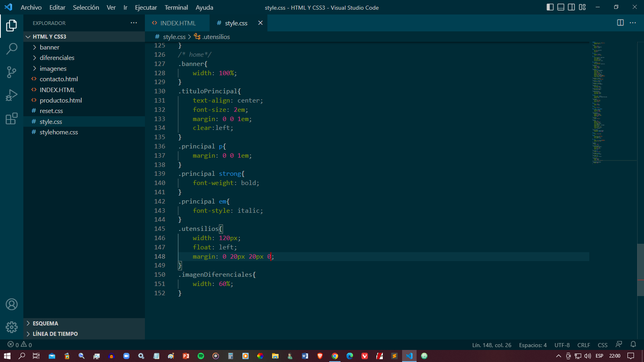Image resolution: width=644 pixels, height=362 pixels.
Task: Open the Accounts menu icon
Action: [x=12, y=304]
